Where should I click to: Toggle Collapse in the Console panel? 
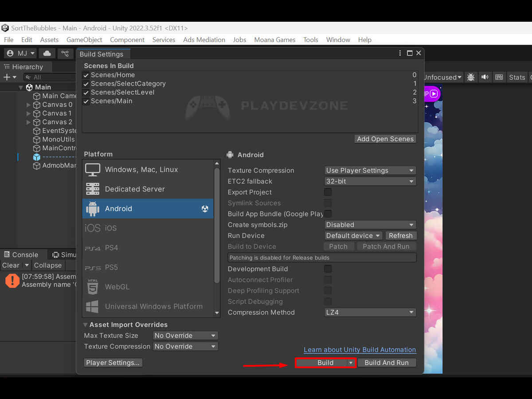click(48, 266)
